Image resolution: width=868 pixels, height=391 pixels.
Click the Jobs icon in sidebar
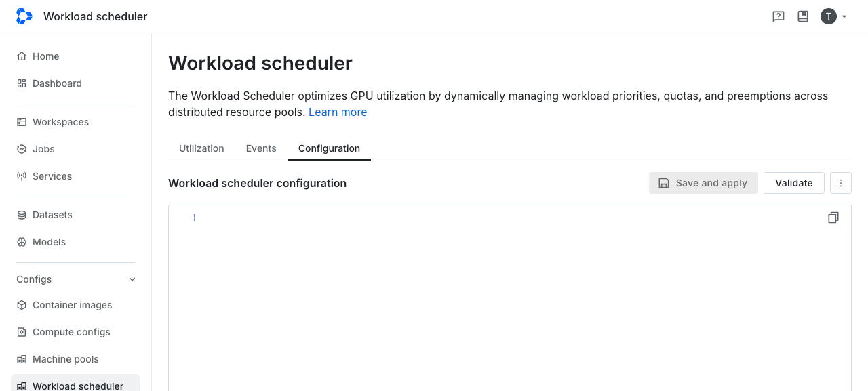tap(22, 149)
